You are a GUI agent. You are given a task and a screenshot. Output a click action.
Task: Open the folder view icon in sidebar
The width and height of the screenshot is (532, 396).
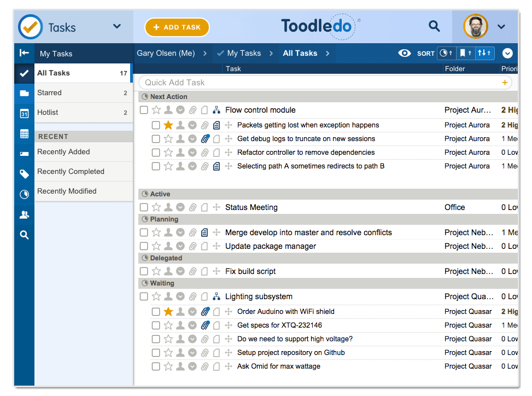click(24, 94)
